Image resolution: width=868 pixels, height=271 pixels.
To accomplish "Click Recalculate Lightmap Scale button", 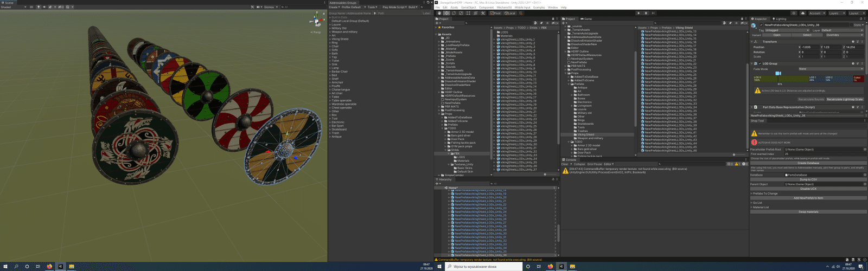I will [x=845, y=99].
